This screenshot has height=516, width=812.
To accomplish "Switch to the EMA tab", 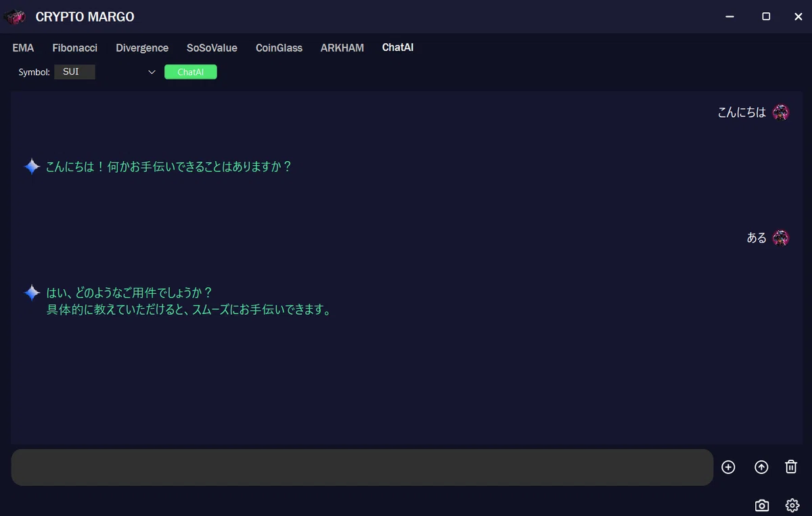I will [x=23, y=48].
